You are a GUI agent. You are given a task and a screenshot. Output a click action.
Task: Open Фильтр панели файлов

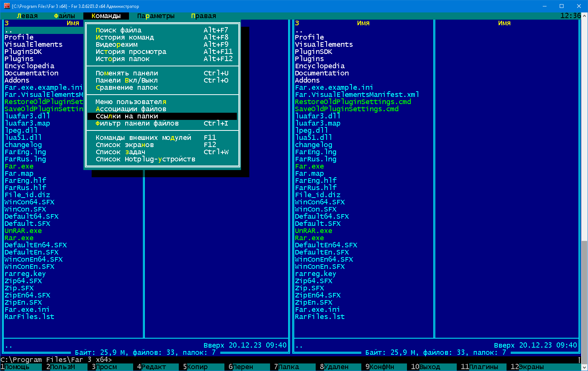pos(162,123)
